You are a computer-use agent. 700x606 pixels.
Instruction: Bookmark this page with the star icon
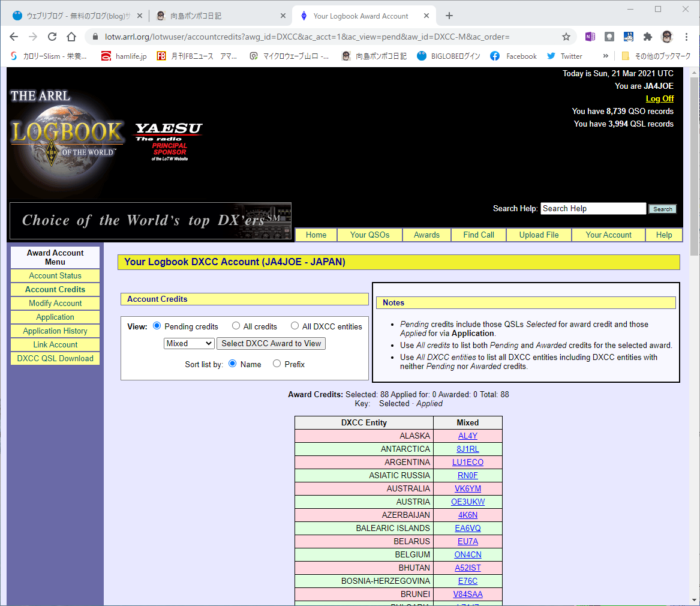coord(566,37)
